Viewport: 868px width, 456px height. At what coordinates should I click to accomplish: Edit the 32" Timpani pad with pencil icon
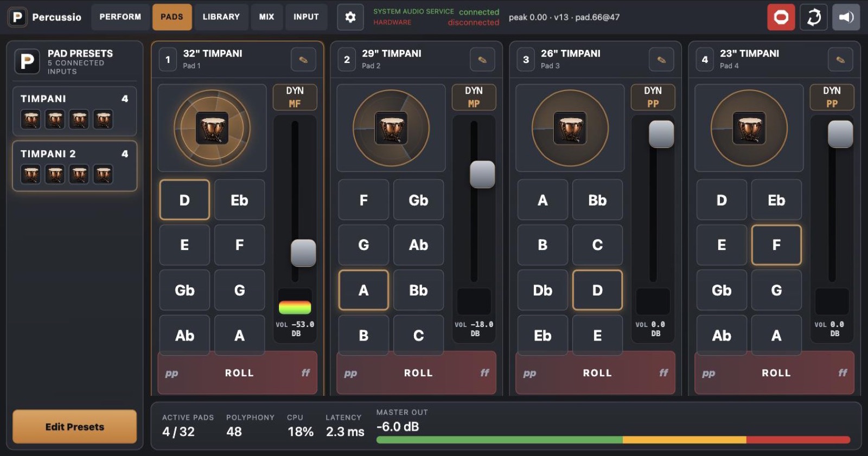coord(303,60)
